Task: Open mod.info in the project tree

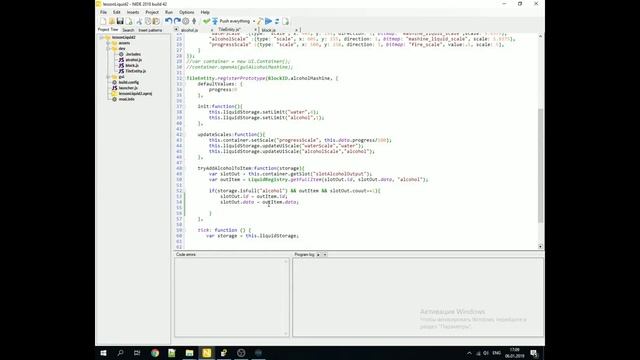Action: pos(127,99)
